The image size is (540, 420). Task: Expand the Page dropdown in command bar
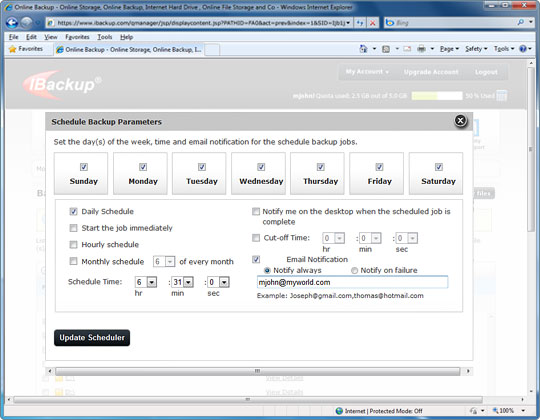(449, 49)
